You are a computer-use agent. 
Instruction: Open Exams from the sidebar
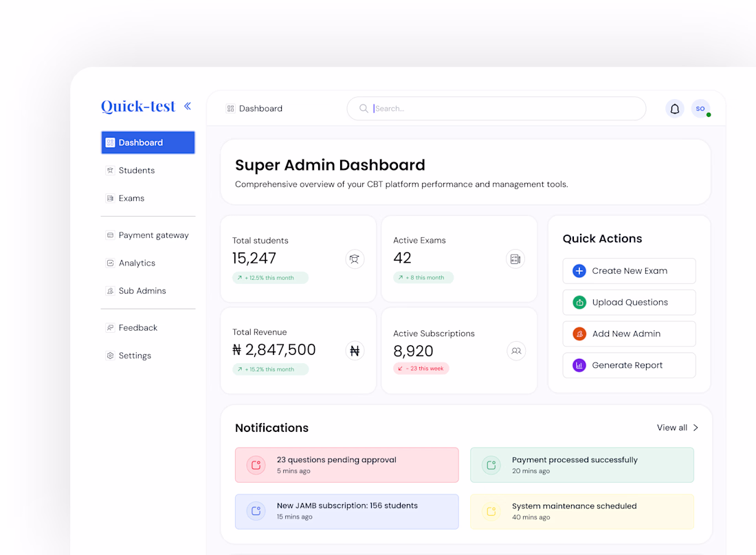[148, 198]
